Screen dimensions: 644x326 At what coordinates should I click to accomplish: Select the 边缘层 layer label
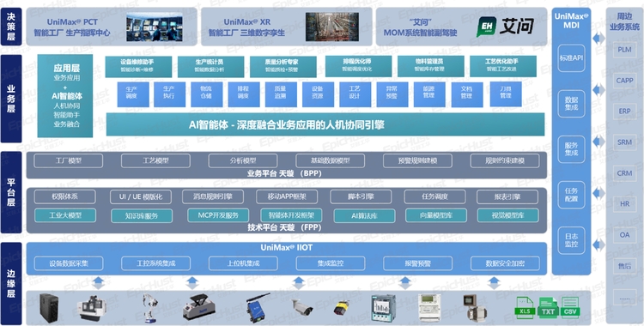tap(11, 283)
